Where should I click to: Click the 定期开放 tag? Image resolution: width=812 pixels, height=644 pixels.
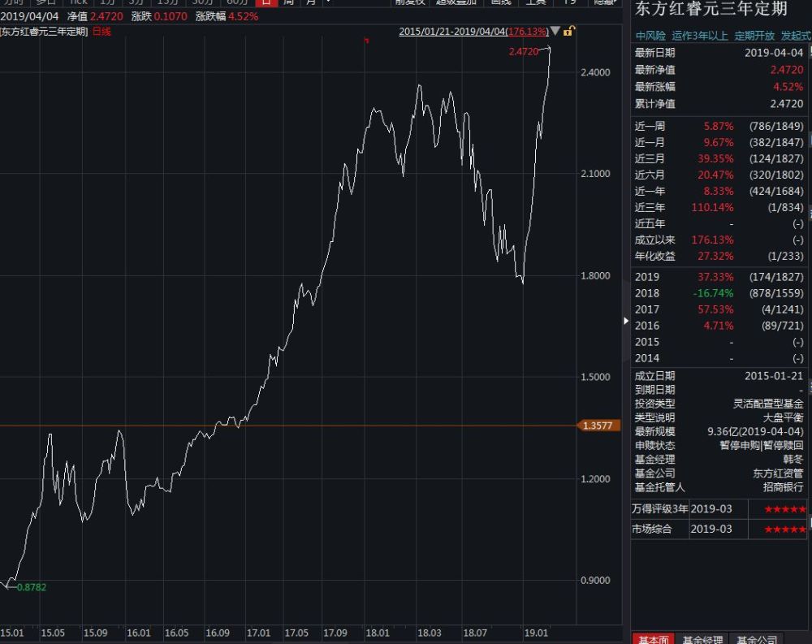pos(754,36)
